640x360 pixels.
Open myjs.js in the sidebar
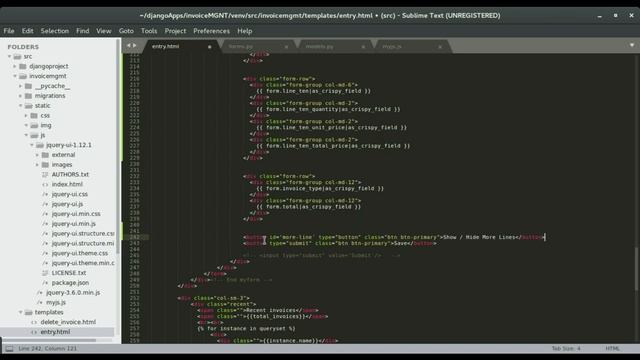[x=56, y=302]
